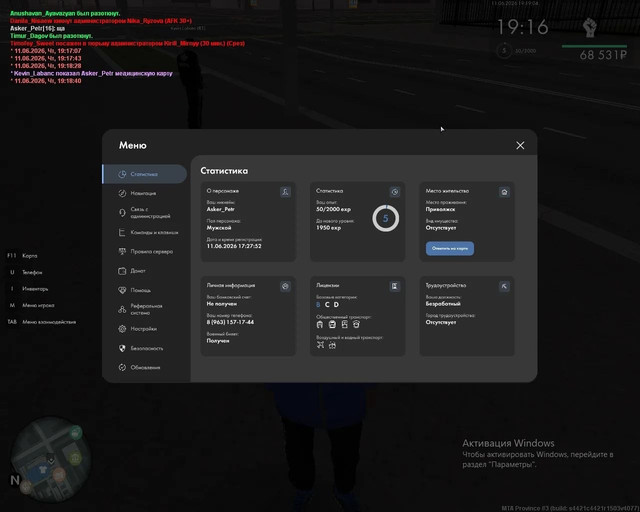The width and height of the screenshot is (640, 512).
Task: Click military ticket status Получен
Action: [x=218, y=341]
